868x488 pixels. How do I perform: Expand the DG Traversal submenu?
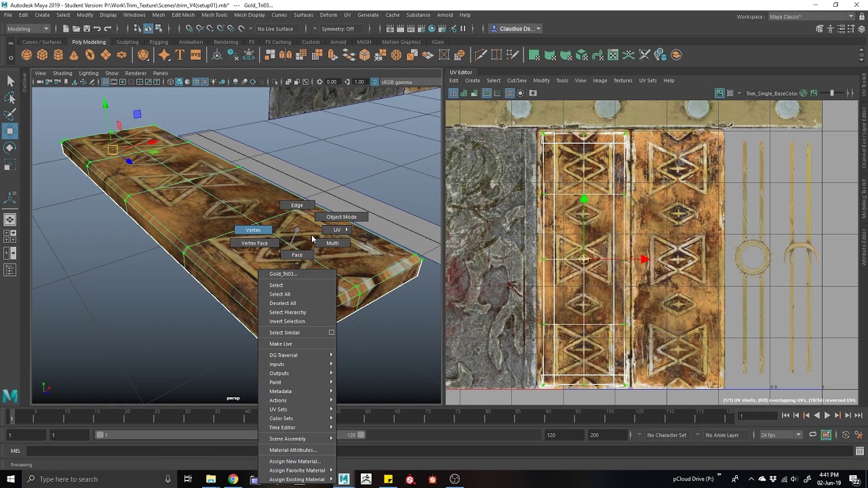point(297,355)
